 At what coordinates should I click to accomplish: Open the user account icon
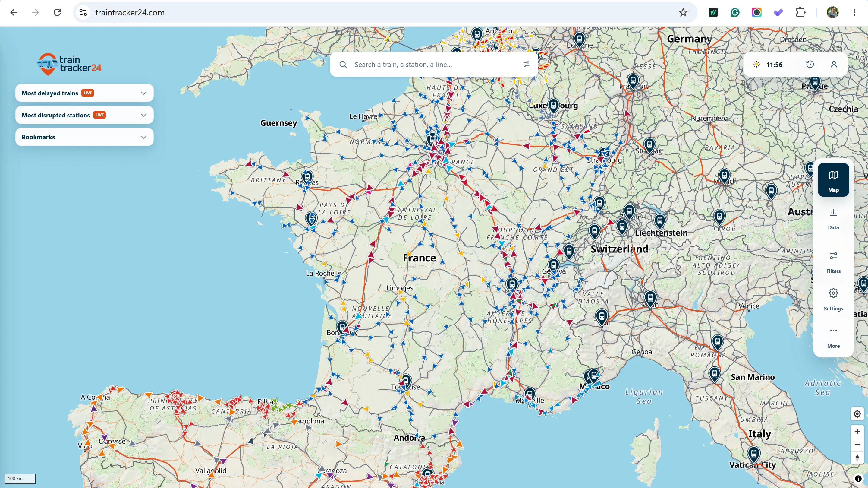click(834, 65)
